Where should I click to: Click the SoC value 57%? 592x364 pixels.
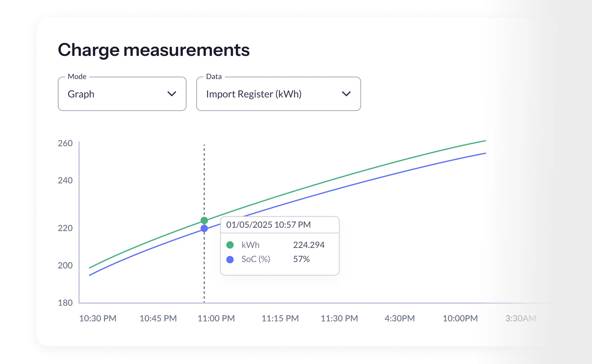point(301,259)
